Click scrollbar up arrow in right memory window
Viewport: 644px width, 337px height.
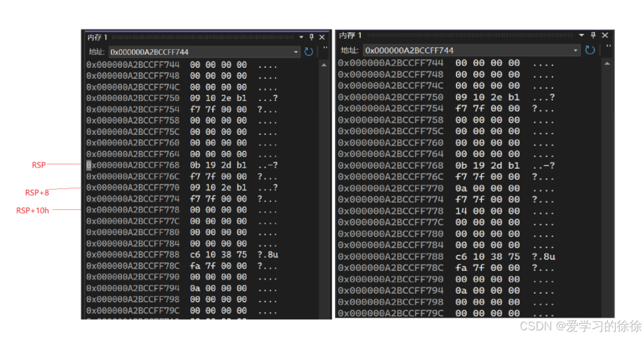[607, 63]
